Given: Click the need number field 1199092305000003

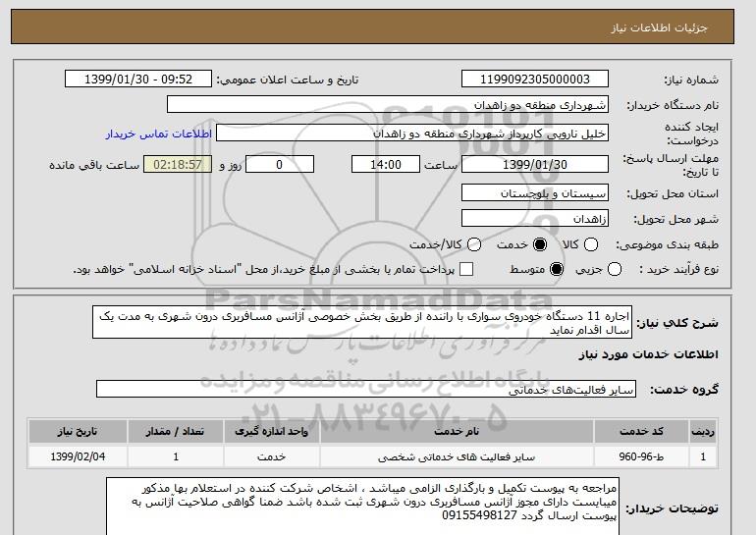Looking at the screenshot, I should point(535,80).
